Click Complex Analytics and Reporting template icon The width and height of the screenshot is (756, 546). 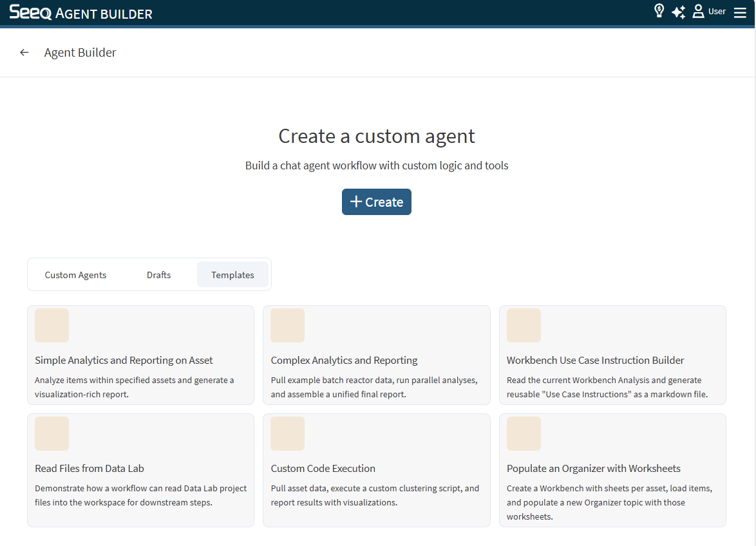(287, 325)
